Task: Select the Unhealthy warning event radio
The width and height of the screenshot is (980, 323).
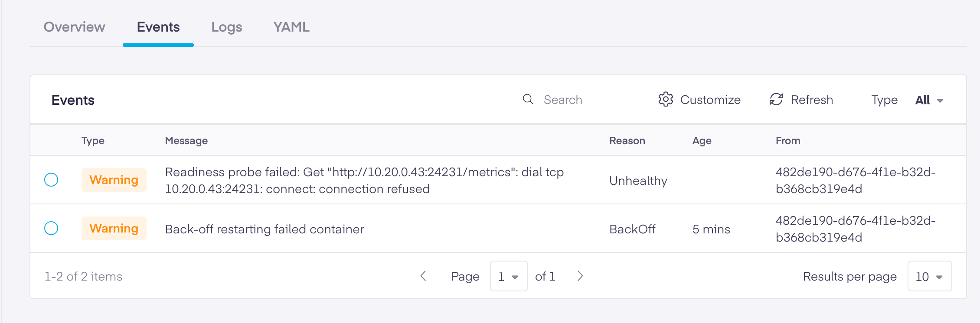Action: [x=51, y=180]
